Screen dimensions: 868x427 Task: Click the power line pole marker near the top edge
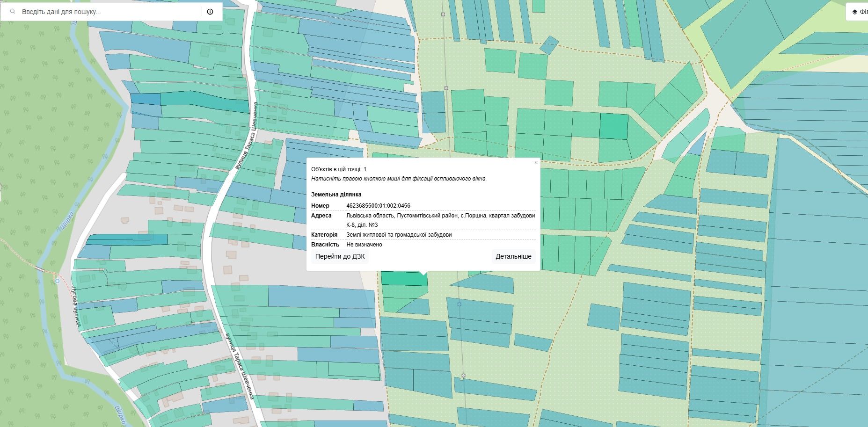(443, 14)
